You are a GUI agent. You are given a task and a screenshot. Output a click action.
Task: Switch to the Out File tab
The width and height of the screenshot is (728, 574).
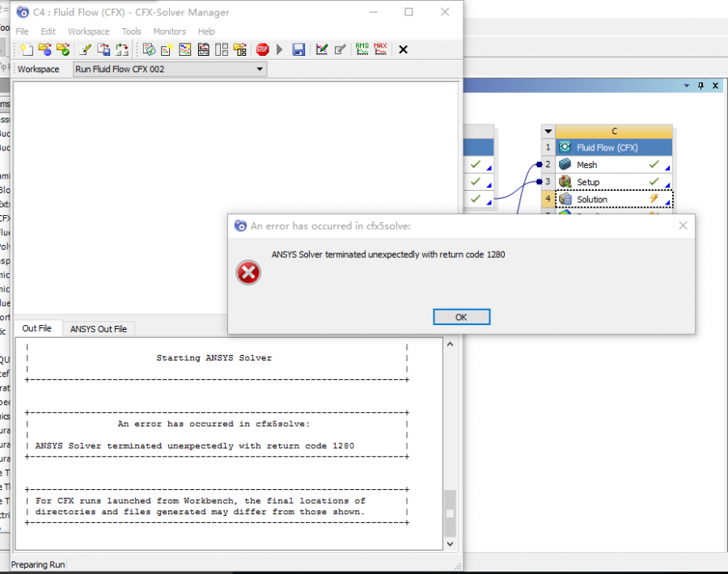(36, 328)
